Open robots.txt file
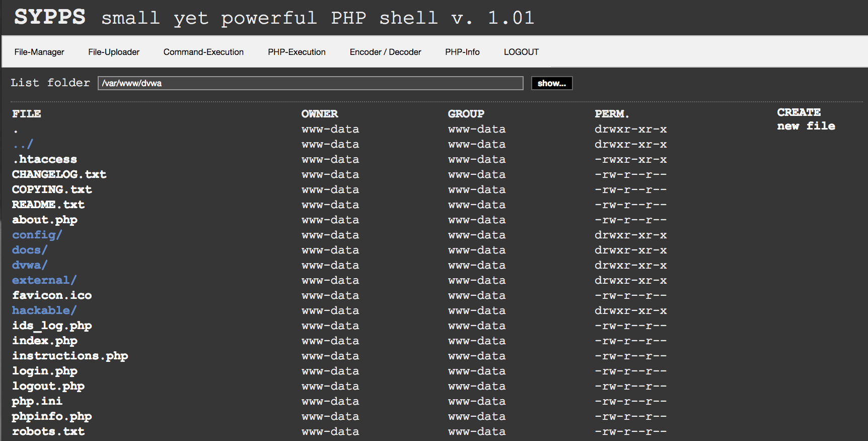Image resolution: width=868 pixels, height=441 pixels. (48, 431)
